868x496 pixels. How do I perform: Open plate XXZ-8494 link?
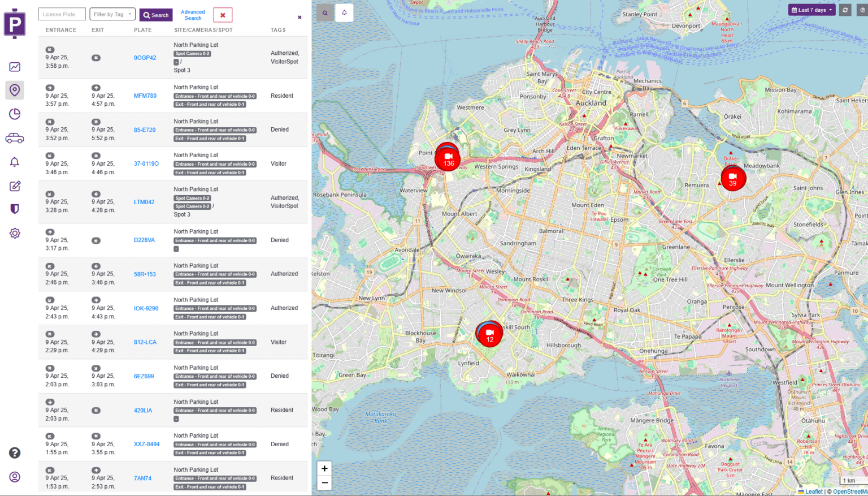(146, 444)
